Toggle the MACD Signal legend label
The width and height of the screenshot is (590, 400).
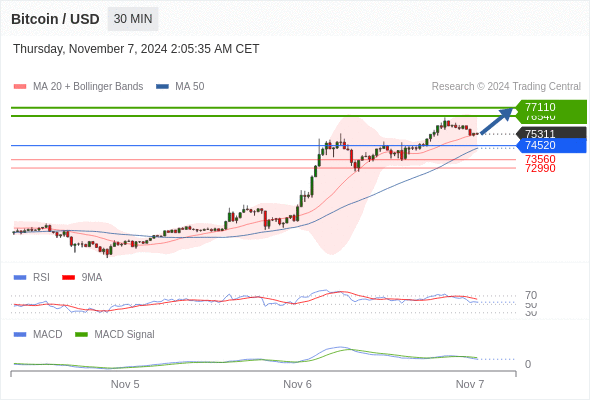pos(124,335)
